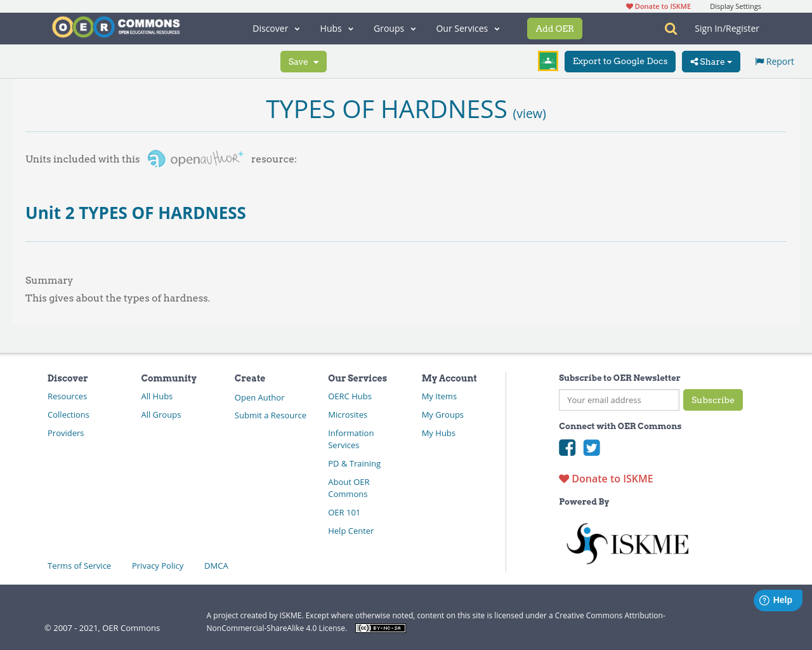Click the ISKME logo in the footer
The image size is (812, 650).
(627, 542)
